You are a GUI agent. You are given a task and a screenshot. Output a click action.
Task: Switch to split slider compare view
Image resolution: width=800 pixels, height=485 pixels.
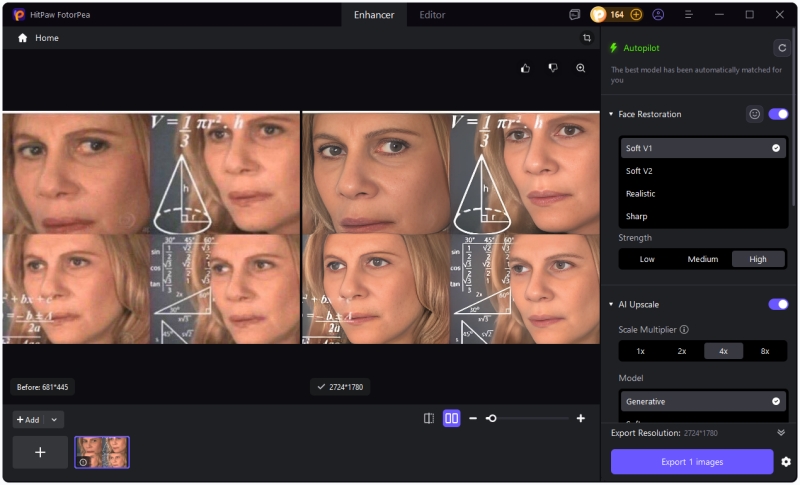pyautogui.click(x=429, y=419)
